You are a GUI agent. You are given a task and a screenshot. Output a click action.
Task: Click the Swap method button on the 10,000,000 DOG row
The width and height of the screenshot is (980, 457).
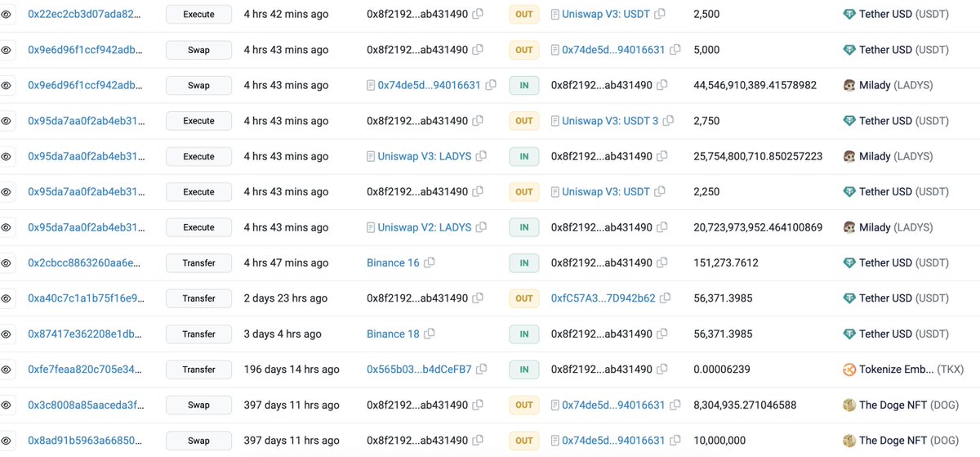click(x=198, y=441)
